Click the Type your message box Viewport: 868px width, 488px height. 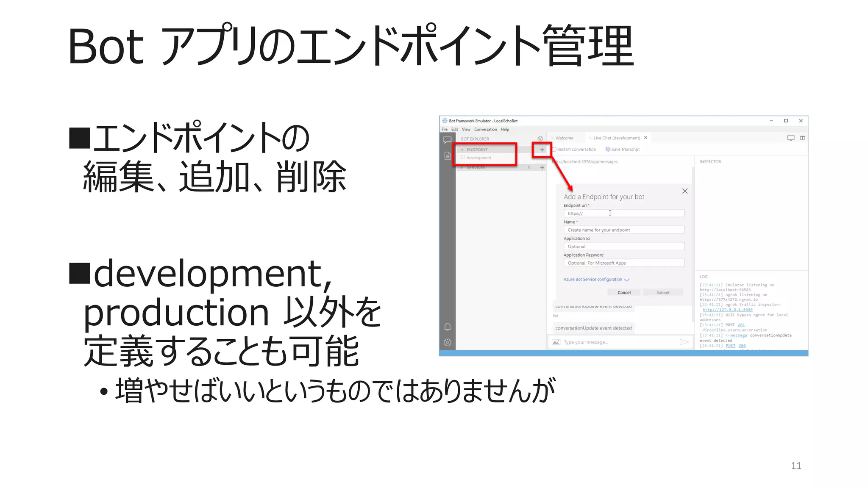coord(620,342)
